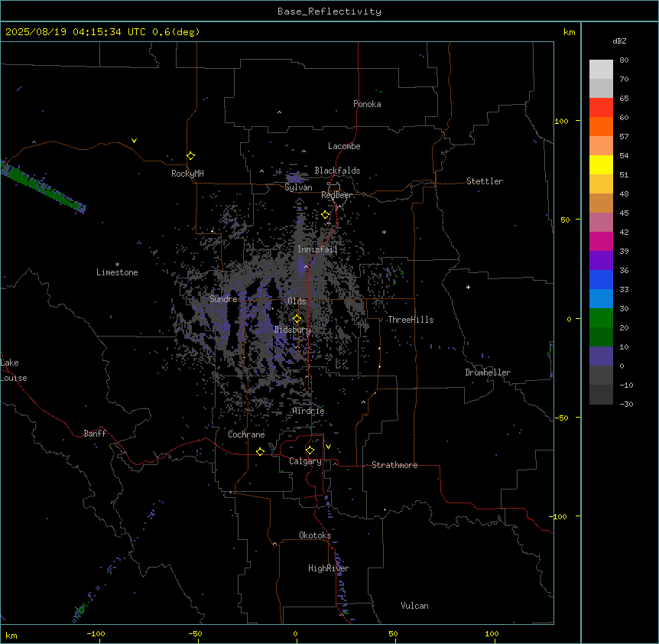Click the Vulcan label
This screenshot has height=644, width=659.
[414, 606]
